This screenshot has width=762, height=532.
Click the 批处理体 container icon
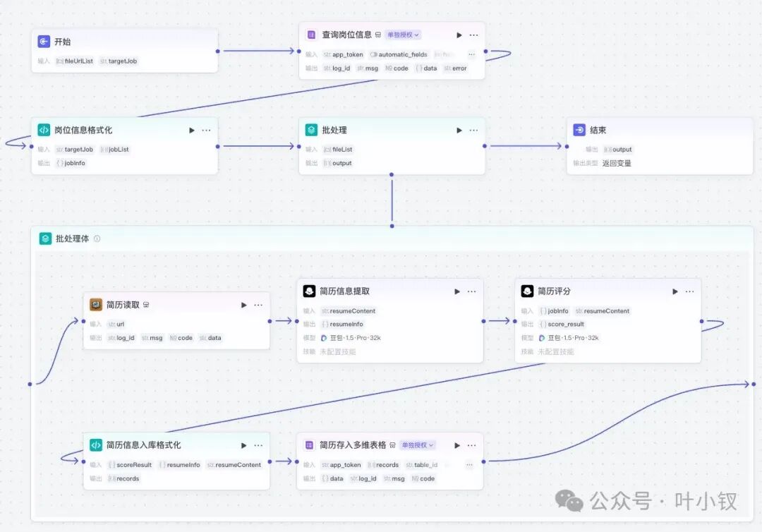pos(45,238)
